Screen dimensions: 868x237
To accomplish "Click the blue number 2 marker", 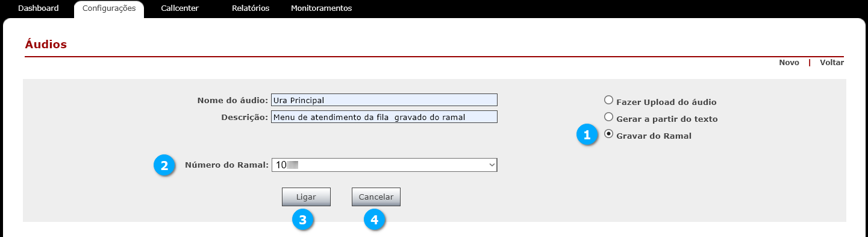I will point(164,165).
